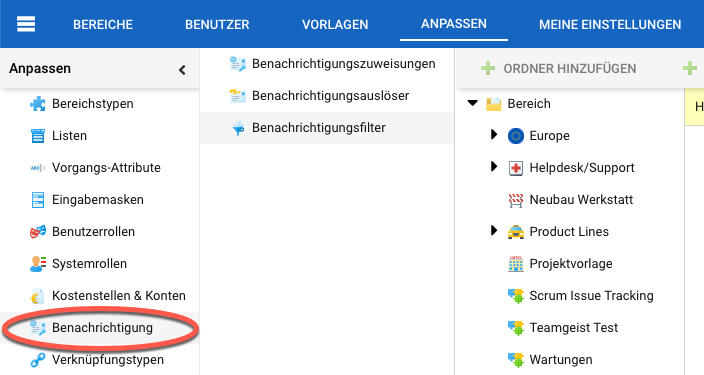Click the Bereich folder icon
704x375 pixels.
pyautogui.click(x=493, y=104)
